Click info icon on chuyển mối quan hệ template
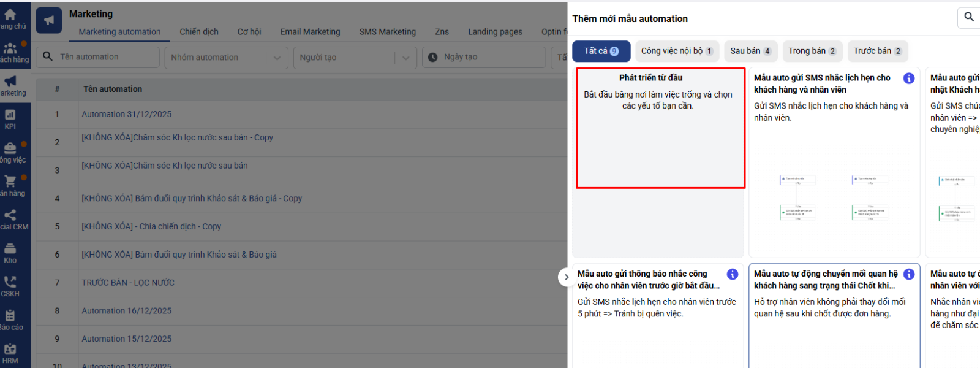This screenshot has height=368, width=980. [909, 274]
